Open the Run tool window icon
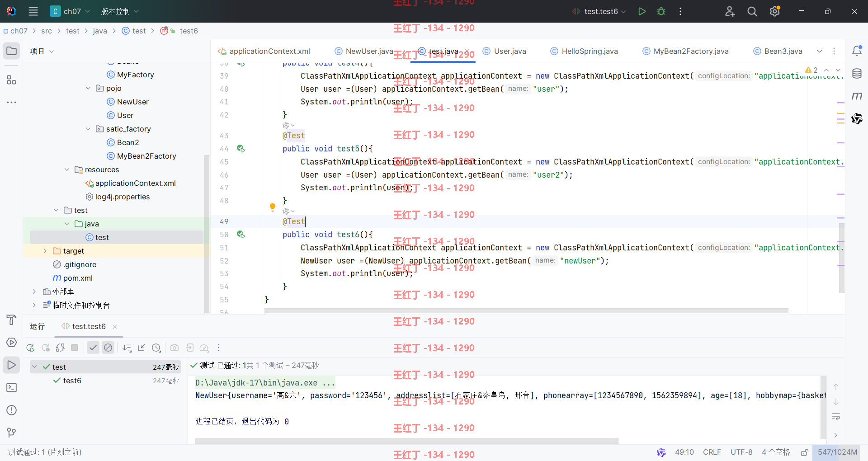 pos(11,365)
